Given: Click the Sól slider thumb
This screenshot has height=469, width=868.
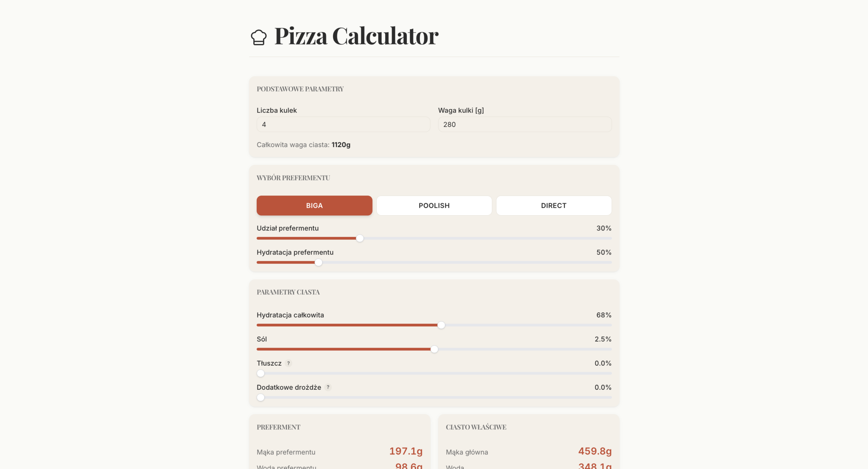Looking at the screenshot, I should (434, 349).
